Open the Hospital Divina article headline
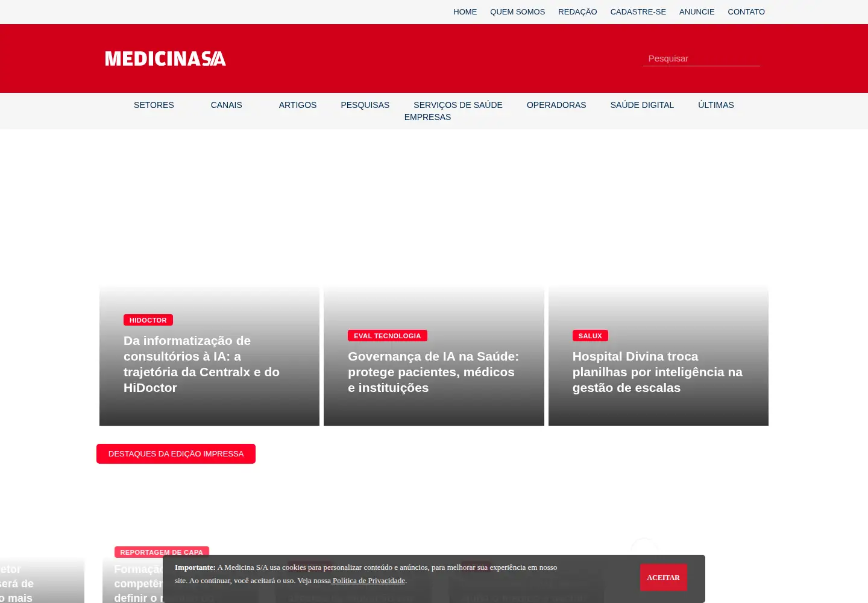 (x=658, y=372)
